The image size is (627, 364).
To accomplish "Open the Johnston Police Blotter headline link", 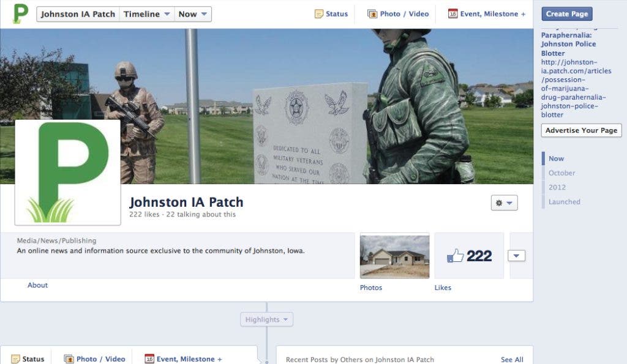I will click(x=568, y=44).
